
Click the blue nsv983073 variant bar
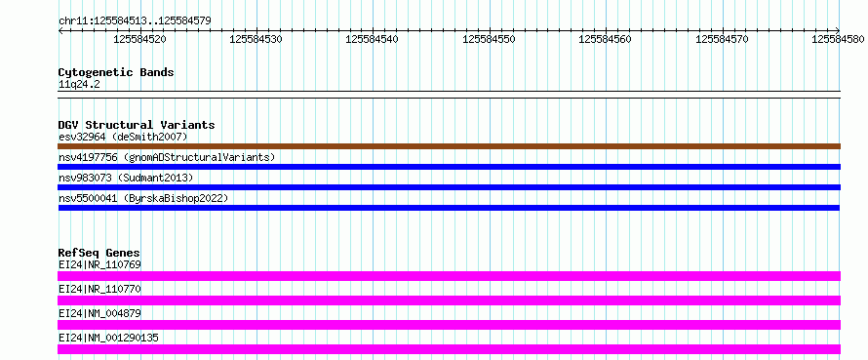(449, 187)
